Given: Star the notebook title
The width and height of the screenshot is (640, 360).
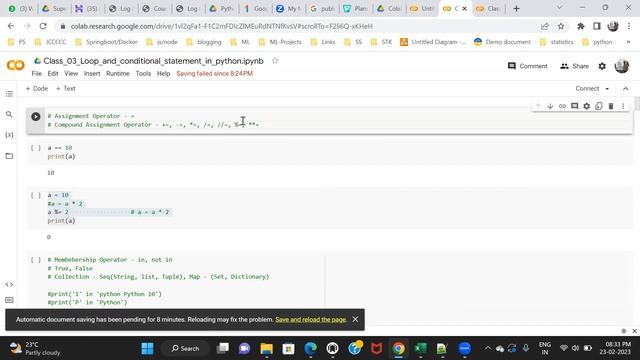Looking at the screenshot, I should [275, 61].
